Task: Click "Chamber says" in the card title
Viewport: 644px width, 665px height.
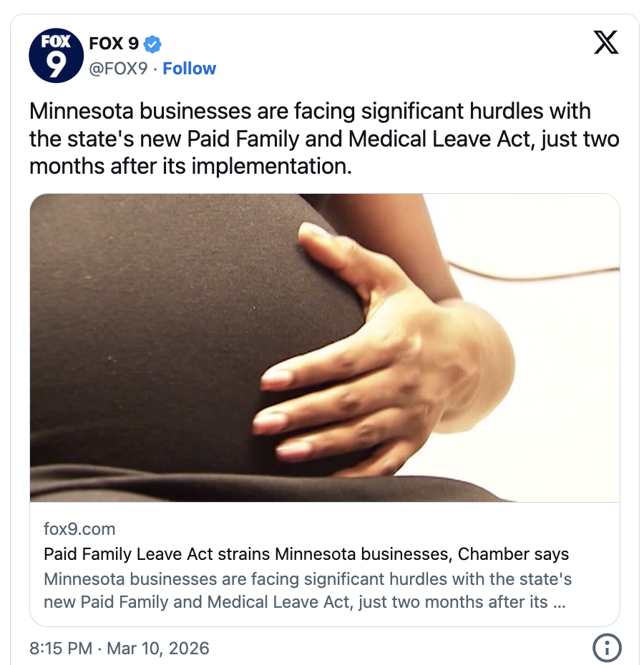Action: [513, 554]
